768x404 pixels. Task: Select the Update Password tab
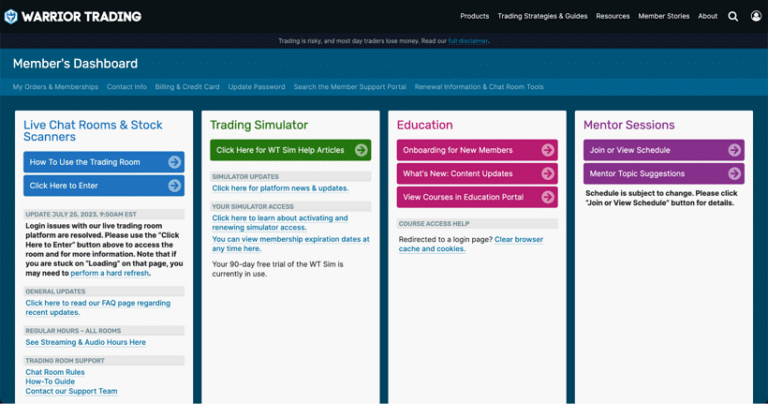point(256,87)
